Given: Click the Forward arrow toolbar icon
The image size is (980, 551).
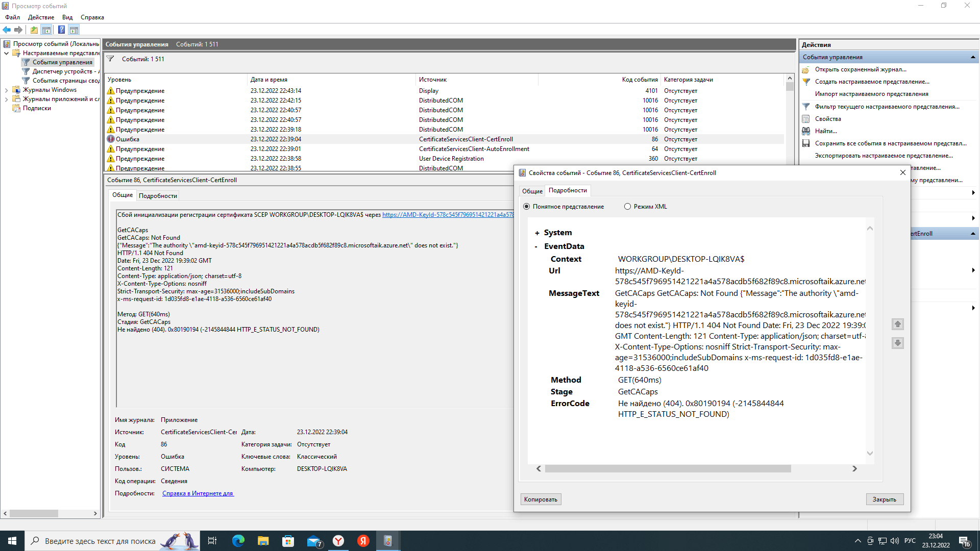Looking at the screenshot, I should [18, 30].
